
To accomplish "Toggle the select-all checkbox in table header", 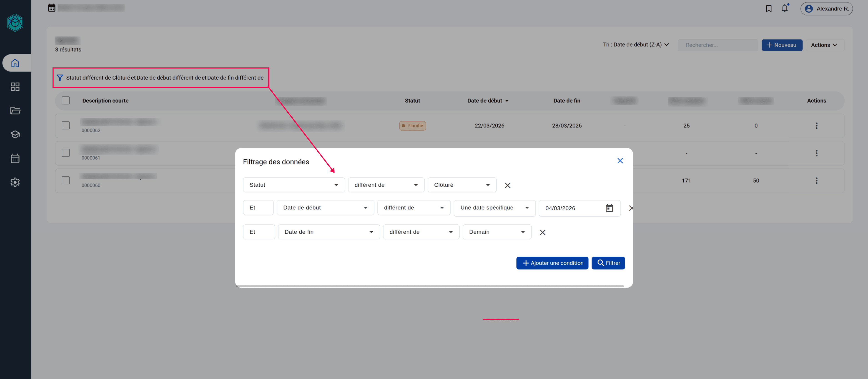I will 66,101.
